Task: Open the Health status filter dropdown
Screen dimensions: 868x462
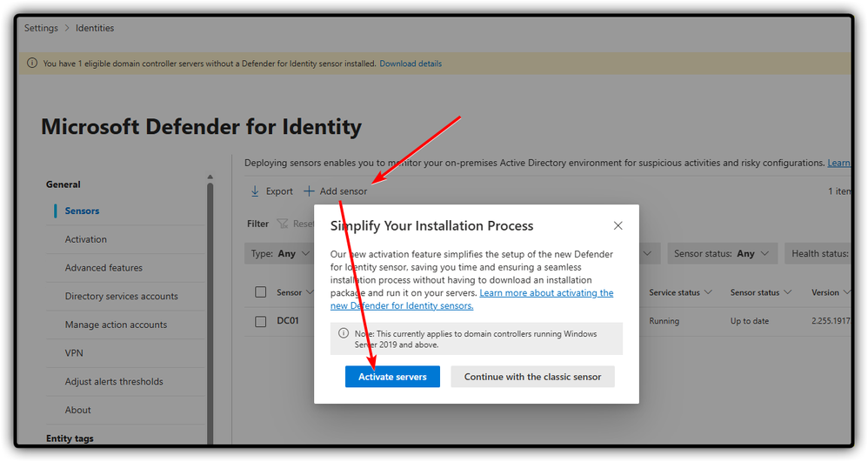Action: (x=819, y=254)
